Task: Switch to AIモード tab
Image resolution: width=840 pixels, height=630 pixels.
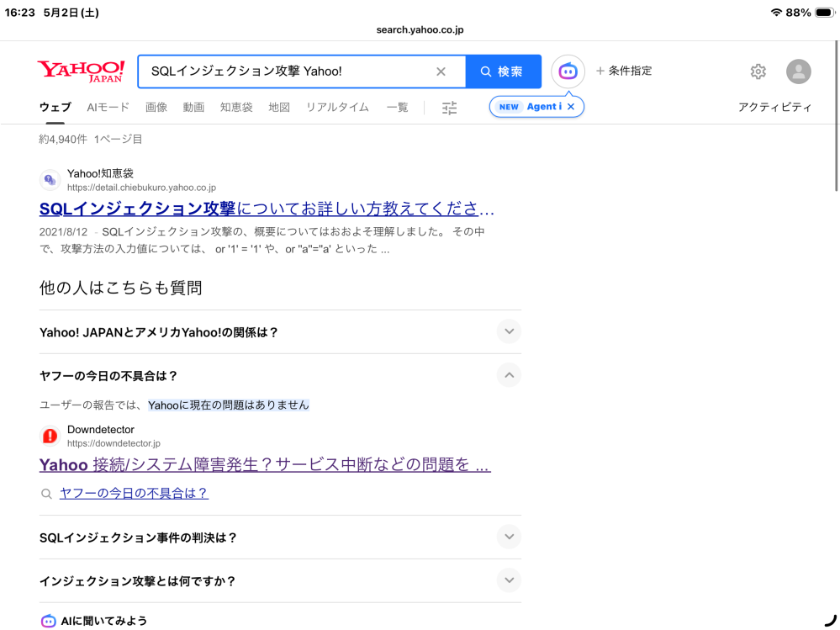Action: point(108,107)
